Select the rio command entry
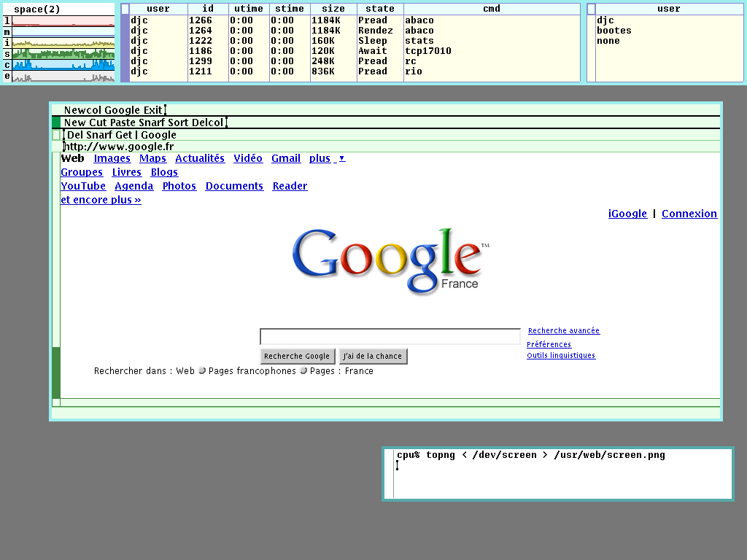Image resolution: width=747 pixels, height=560 pixels. (x=414, y=71)
